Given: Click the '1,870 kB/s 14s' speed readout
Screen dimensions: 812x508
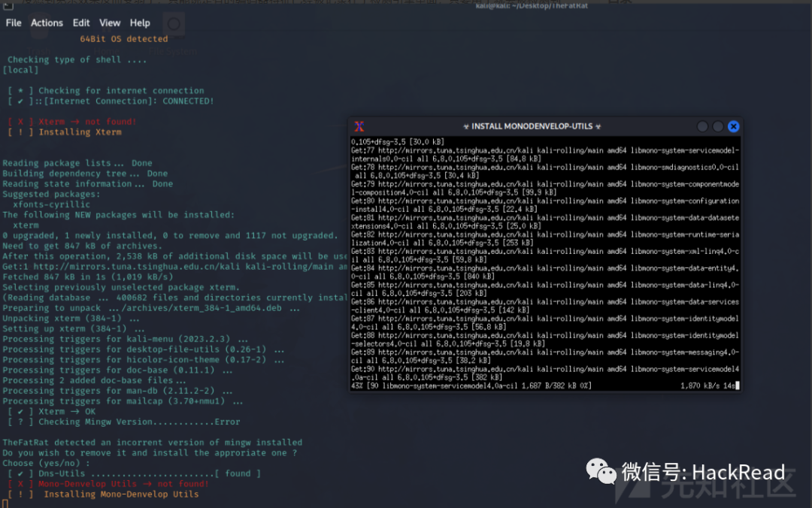Looking at the screenshot, I should coord(707,386).
